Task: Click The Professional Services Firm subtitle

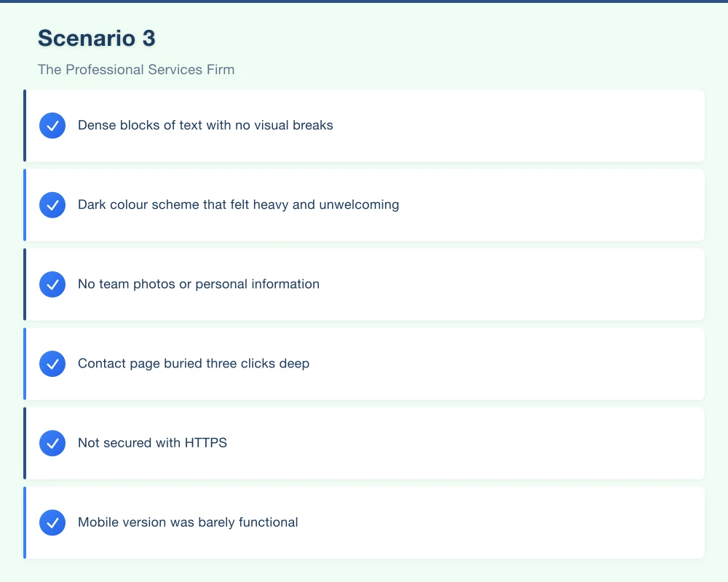Action: click(136, 69)
